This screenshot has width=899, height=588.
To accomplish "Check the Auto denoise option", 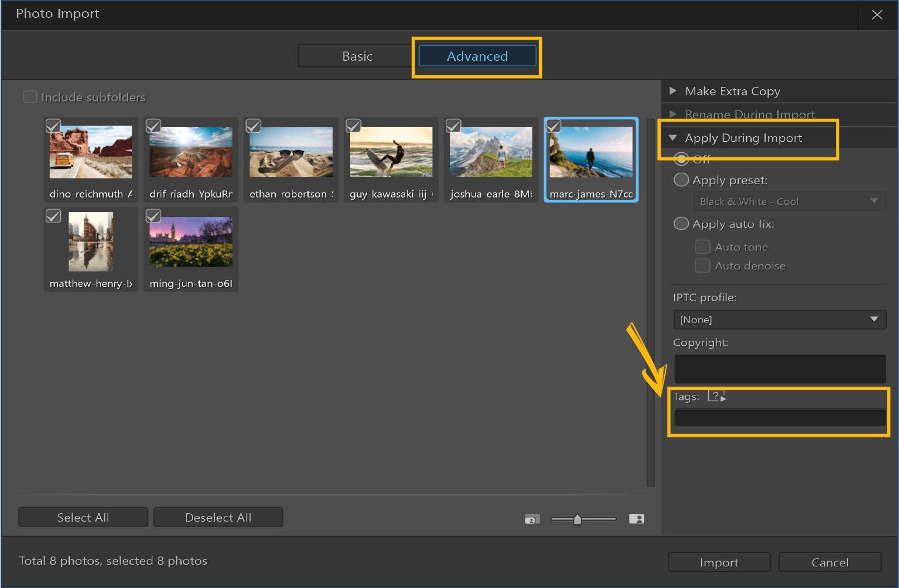I will (703, 266).
